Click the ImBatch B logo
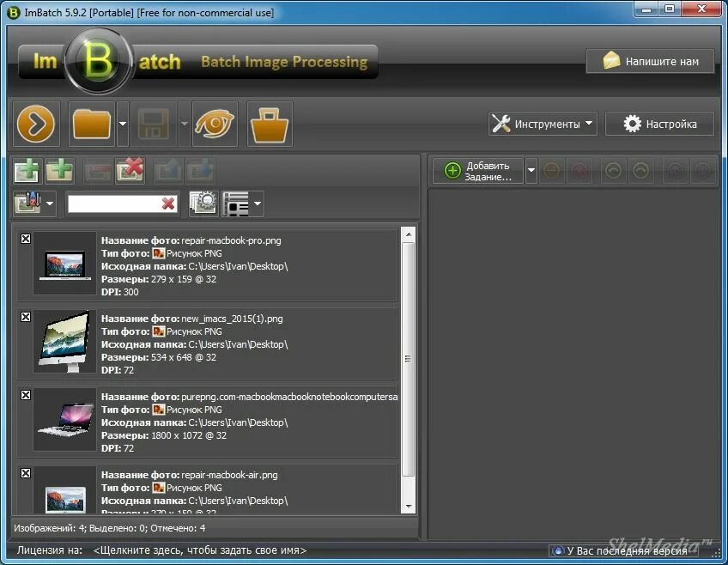 (98, 61)
